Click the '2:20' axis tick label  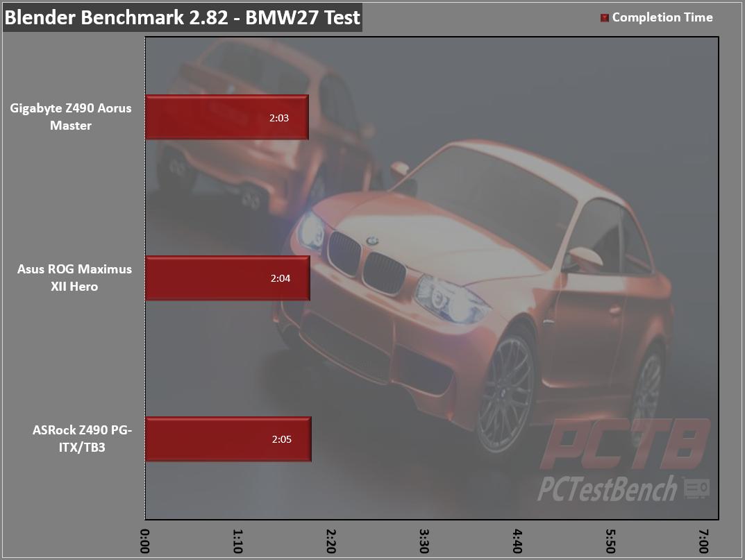click(x=331, y=541)
